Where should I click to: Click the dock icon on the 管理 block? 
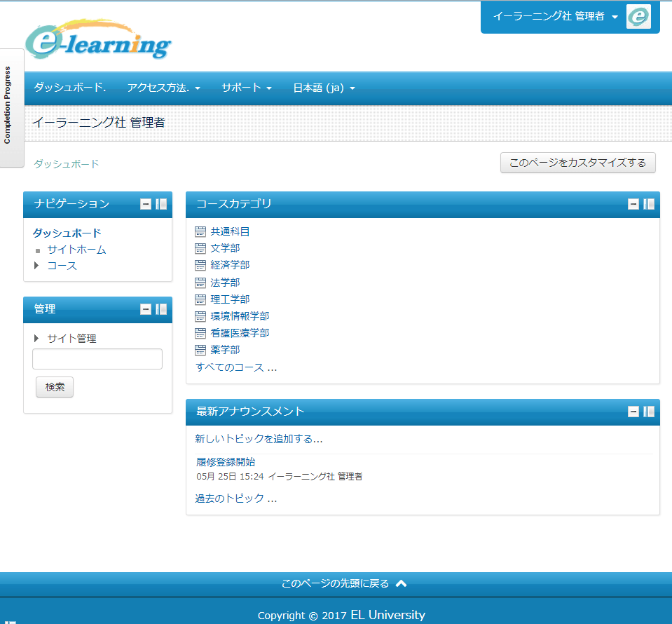tap(160, 308)
